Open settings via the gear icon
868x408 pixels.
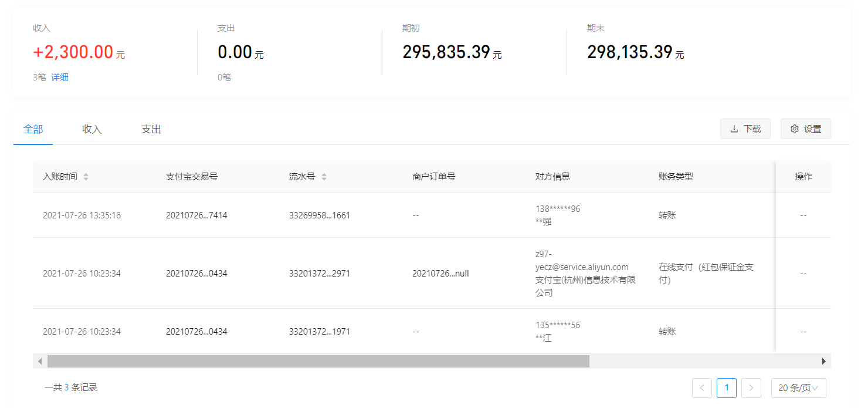pyautogui.click(x=805, y=129)
